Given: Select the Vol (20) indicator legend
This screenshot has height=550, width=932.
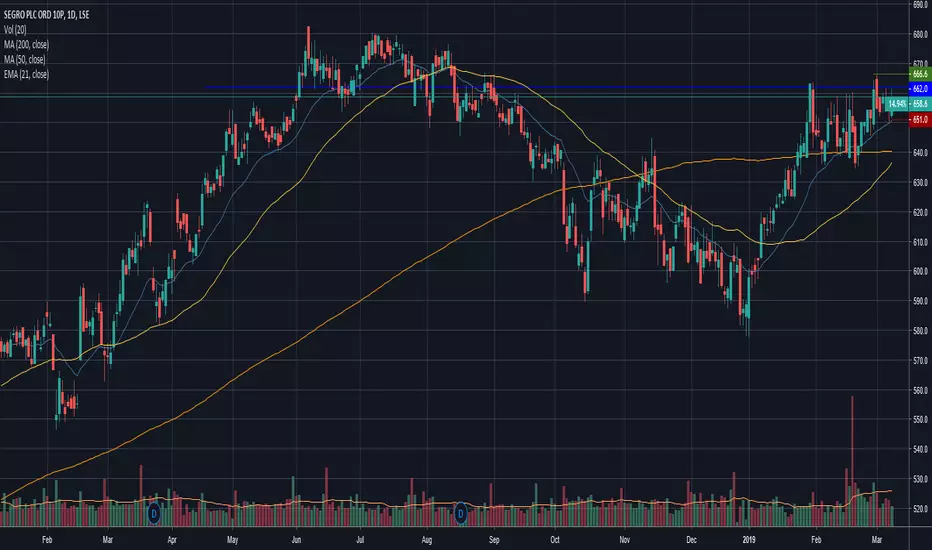Looking at the screenshot, I should pyautogui.click(x=15, y=29).
